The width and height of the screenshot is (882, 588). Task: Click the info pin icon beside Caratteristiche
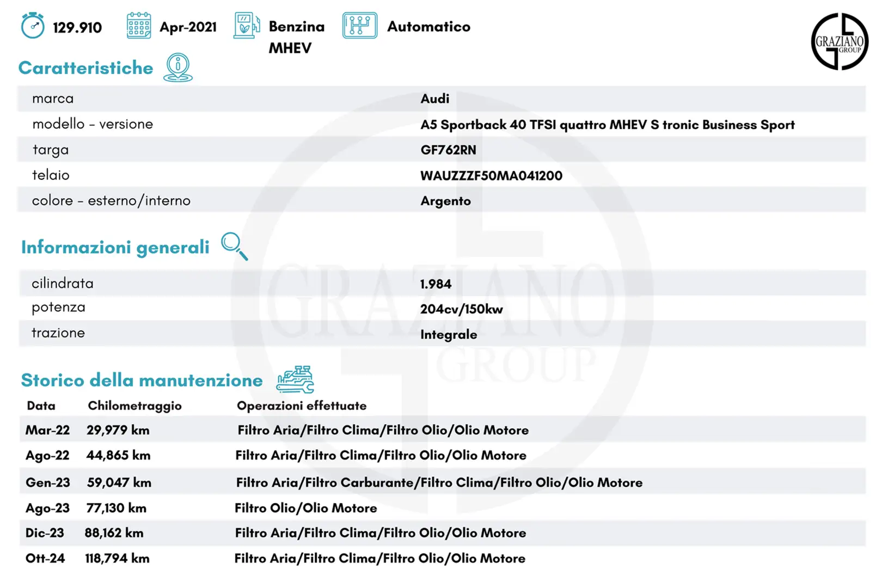coord(178,68)
